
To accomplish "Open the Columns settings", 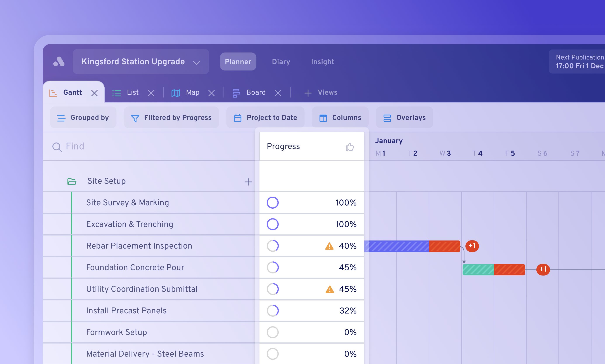I will click(x=340, y=117).
